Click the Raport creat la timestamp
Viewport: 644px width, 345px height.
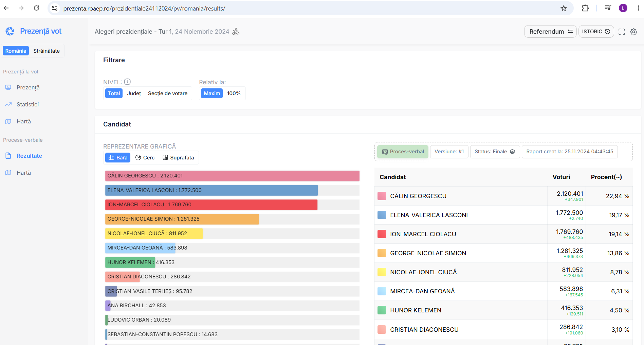570,152
